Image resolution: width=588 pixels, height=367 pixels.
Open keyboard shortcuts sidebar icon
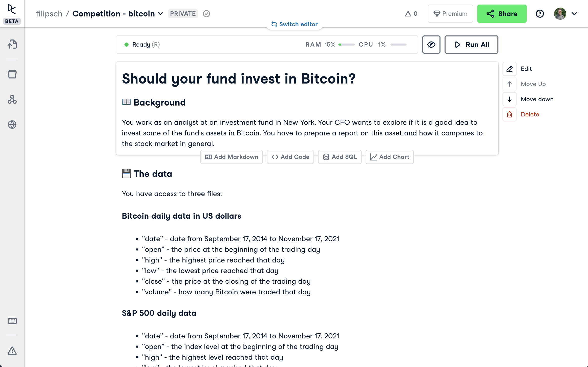[12, 321]
